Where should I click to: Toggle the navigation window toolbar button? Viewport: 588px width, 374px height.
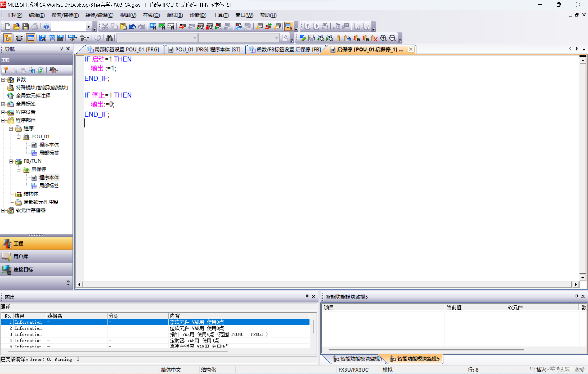click(x=8, y=38)
